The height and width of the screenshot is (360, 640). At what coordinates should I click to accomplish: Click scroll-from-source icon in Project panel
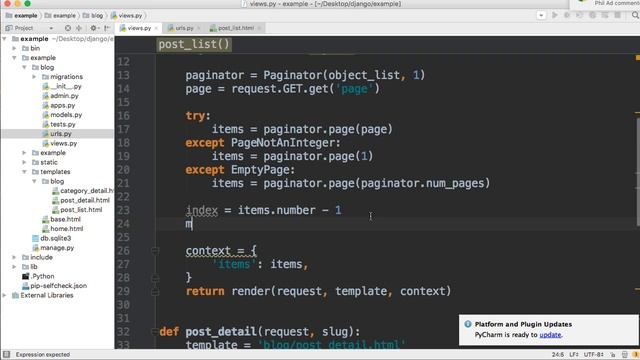tap(68, 28)
